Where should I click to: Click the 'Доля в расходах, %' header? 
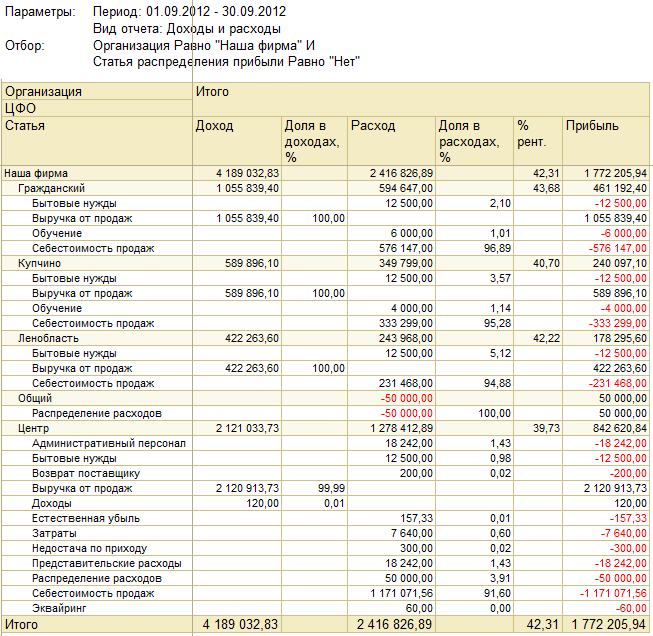click(x=474, y=141)
